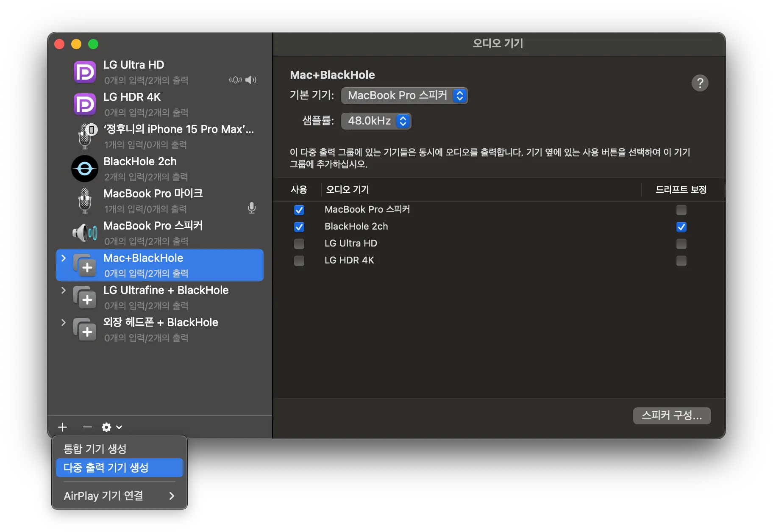The height and width of the screenshot is (532, 773).
Task: Click the LG HDR 4K display audio icon
Action: [85, 104]
